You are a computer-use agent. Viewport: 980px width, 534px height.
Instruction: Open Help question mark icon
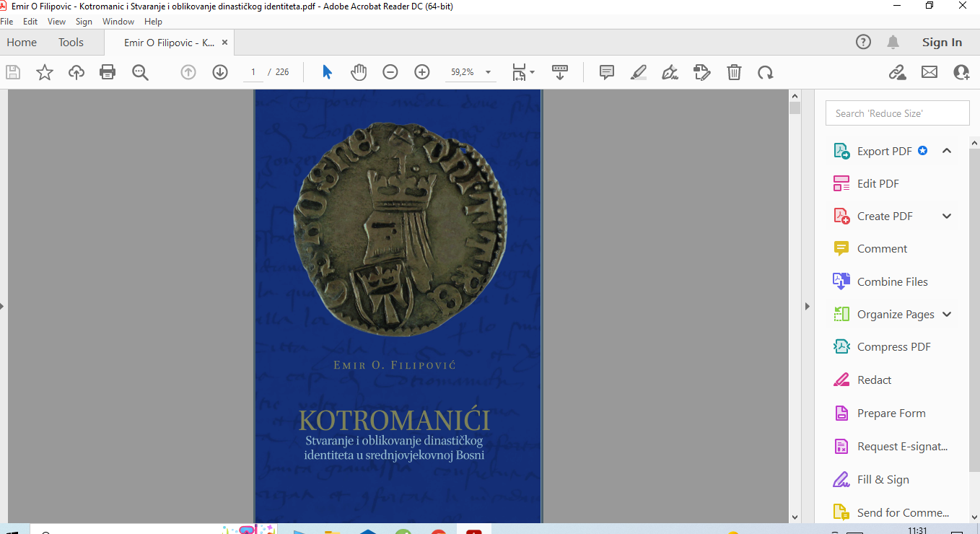coord(863,42)
